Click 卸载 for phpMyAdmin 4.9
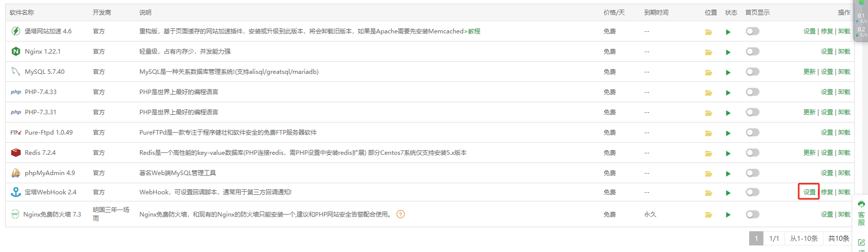The height and width of the screenshot is (252, 868). 844,173
